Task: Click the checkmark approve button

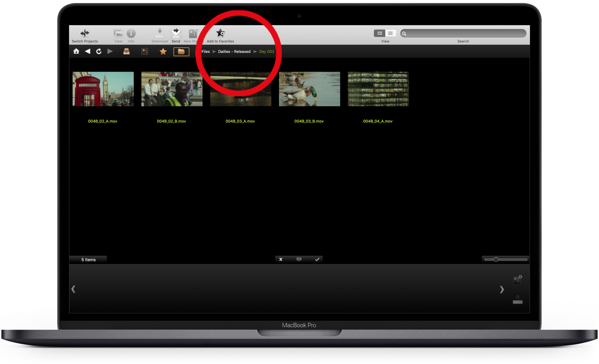Action: pyautogui.click(x=317, y=259)
